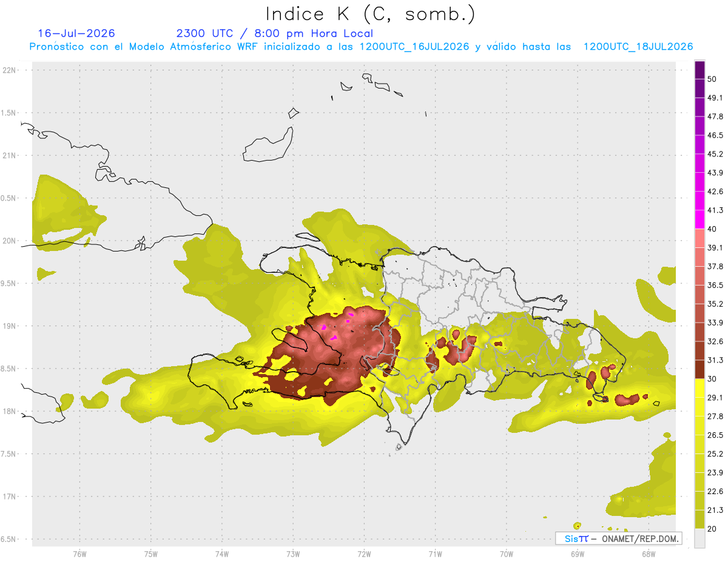Click the color bar value "43.9"
Screen dimensions: 728x562
pos(715,173)
